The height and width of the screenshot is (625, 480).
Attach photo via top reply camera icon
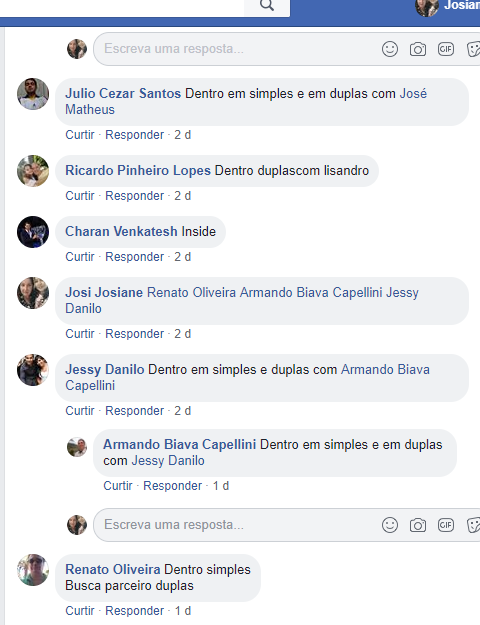[x=417, y=49]
